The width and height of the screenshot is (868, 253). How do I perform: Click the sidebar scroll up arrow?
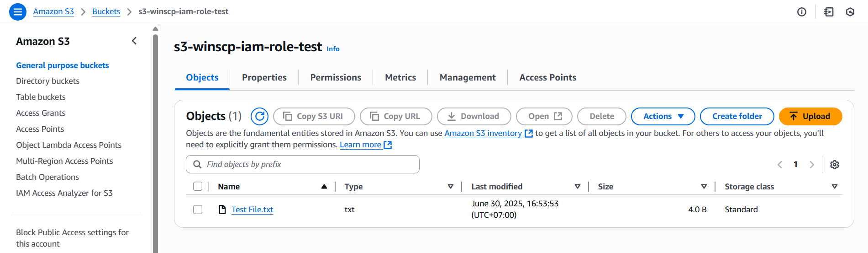155,29
